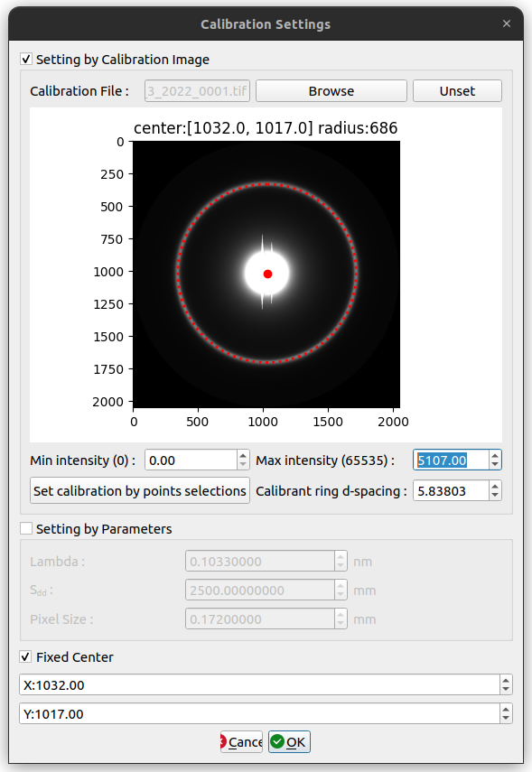The image size is (532, 772).
Task: Click the red Cancel button icon
Action: point(223,741)
